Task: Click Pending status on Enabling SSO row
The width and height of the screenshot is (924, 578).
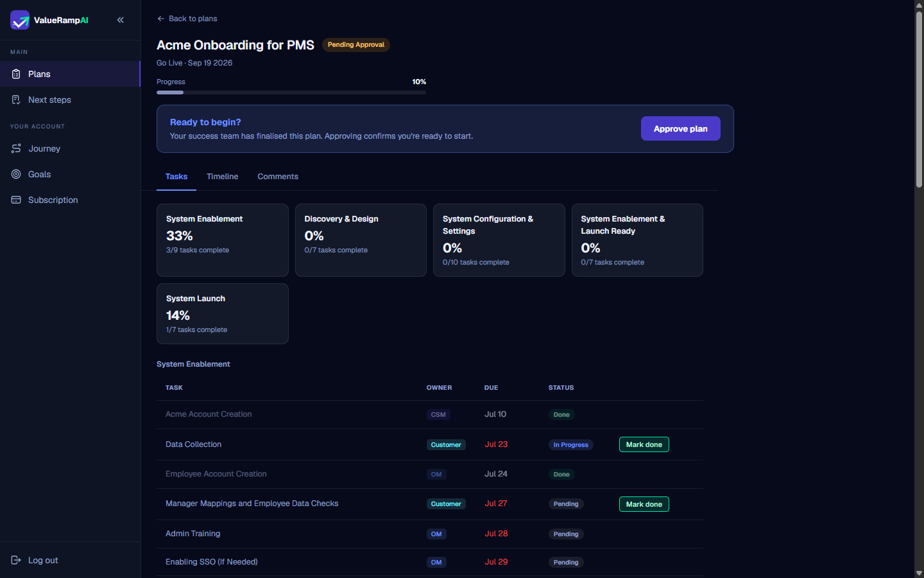Action: pyautogui.click(x=566, y=563)
